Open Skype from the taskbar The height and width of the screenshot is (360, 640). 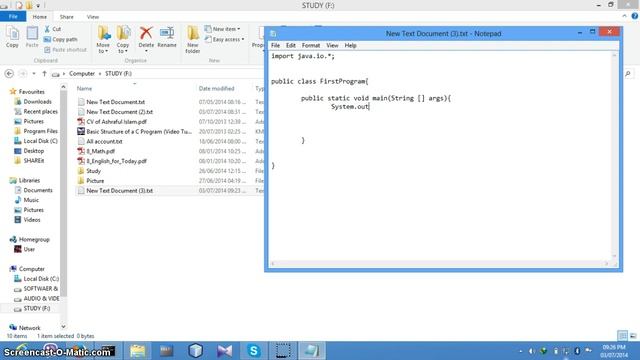(253, 351)
